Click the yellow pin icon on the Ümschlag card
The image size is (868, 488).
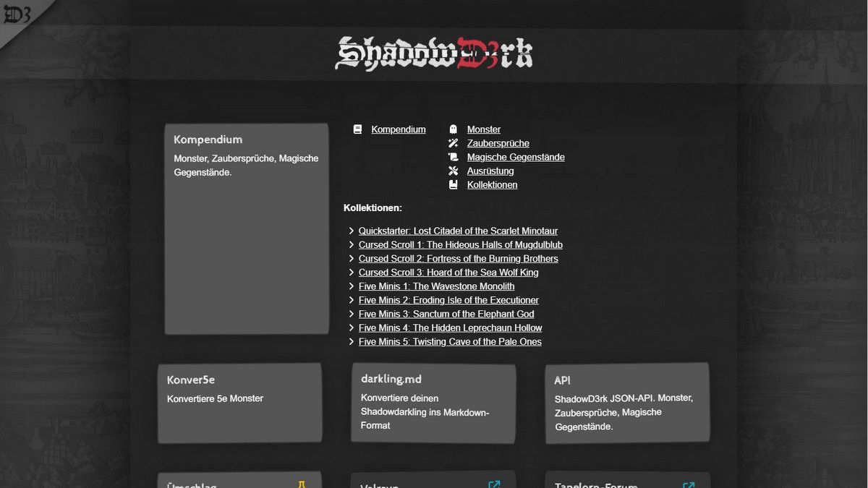(x=302, y=482)
